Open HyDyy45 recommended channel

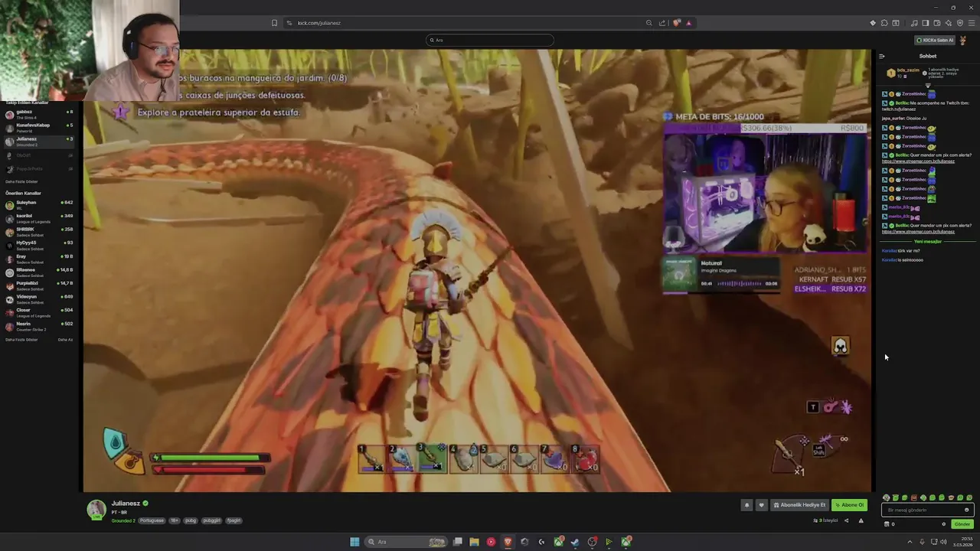click(x=38, y=245)
